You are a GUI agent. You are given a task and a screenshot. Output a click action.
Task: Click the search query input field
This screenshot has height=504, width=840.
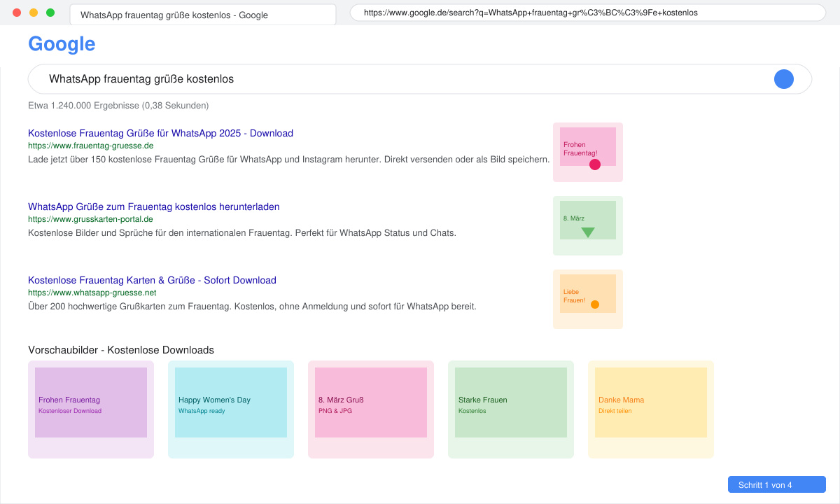pos(420,79)
